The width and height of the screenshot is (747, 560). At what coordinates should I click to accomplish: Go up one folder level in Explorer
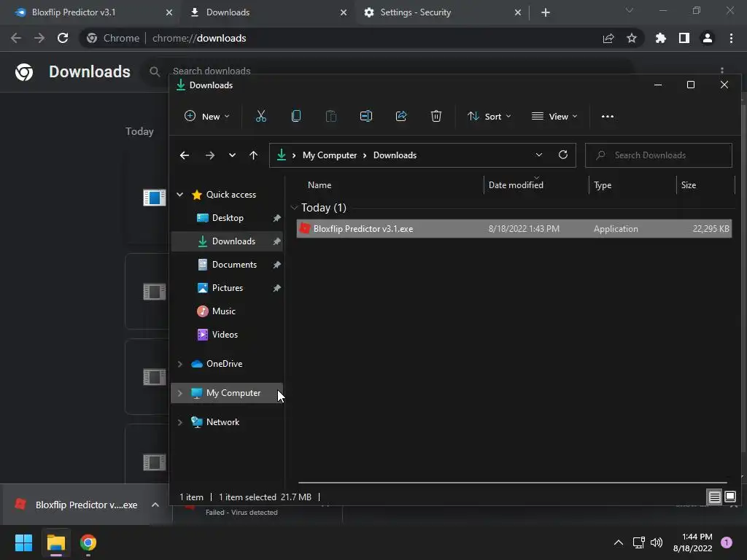(253, 155)
